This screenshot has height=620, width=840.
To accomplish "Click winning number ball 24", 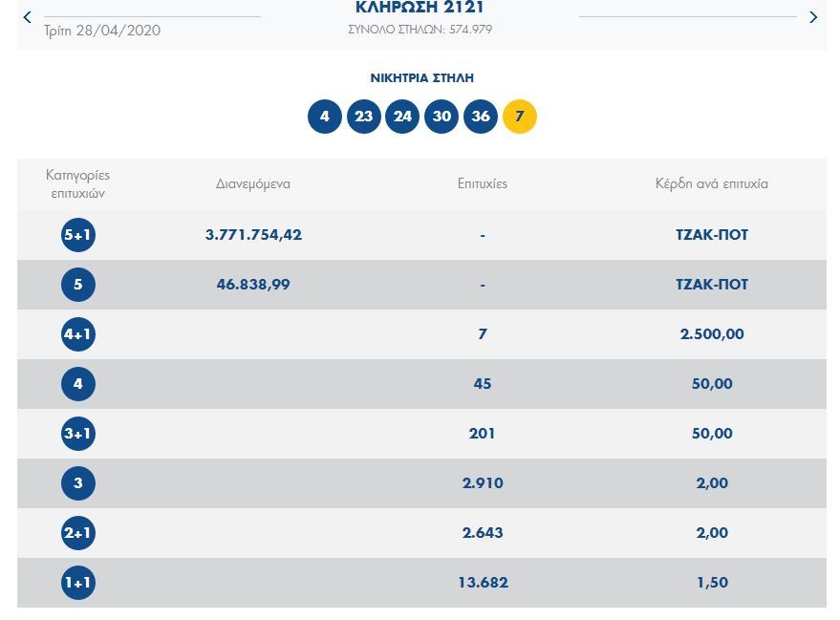I will coord(402,117).
